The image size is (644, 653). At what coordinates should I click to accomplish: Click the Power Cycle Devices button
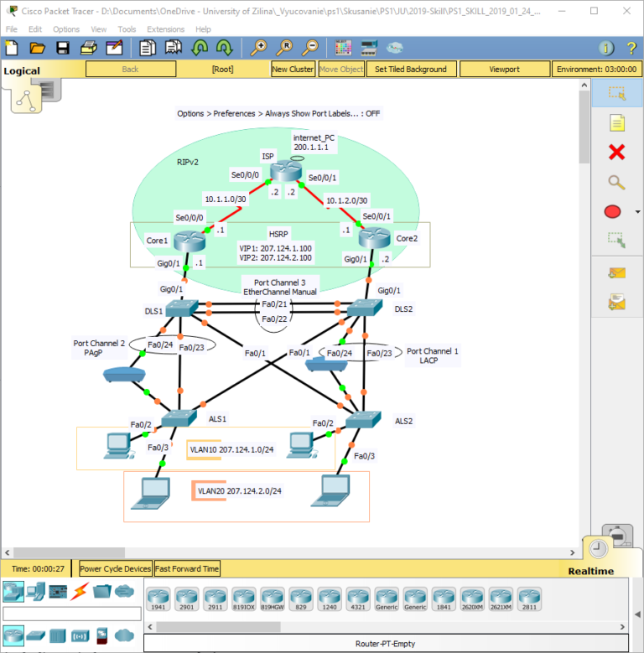(116, 568)
